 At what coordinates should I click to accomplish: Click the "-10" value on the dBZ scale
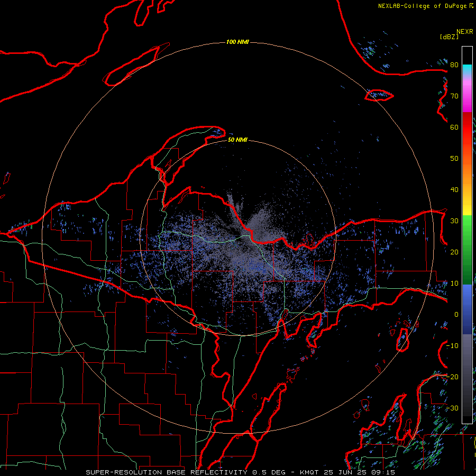point(452,346)
